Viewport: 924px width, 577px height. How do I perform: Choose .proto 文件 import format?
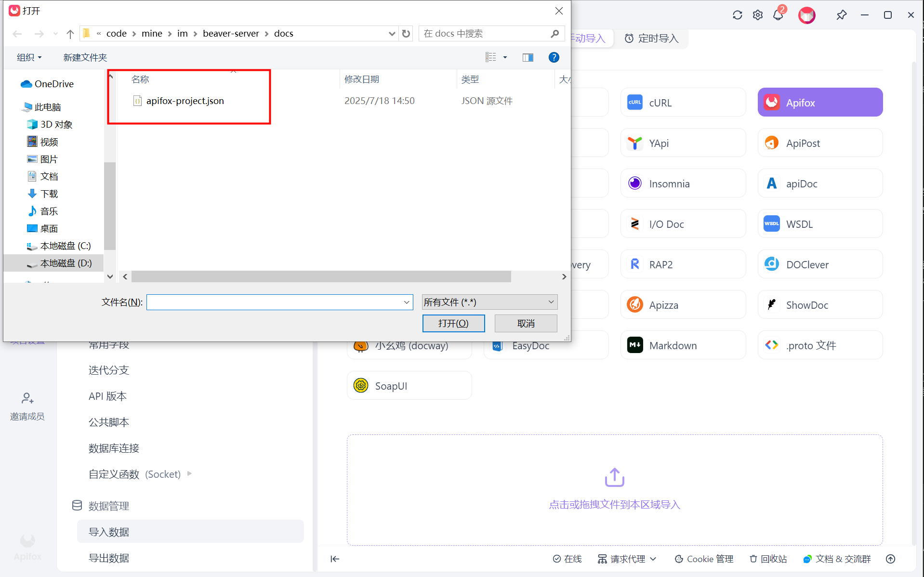click(820, 345)
